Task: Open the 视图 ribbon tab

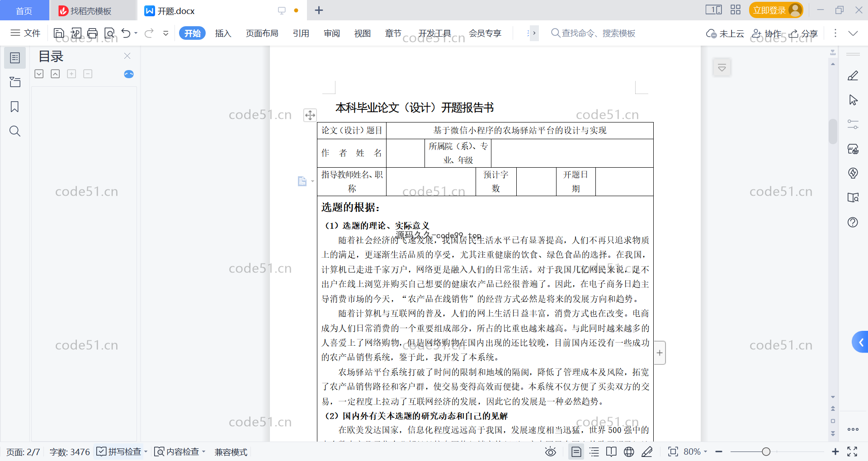Action: pyautogui.click(x=362, y=33)
